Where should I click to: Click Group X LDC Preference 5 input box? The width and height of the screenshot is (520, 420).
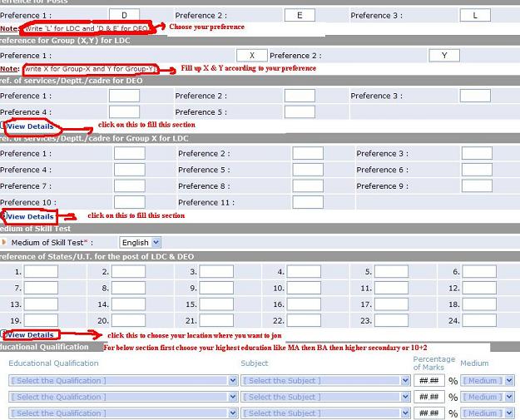308,170
